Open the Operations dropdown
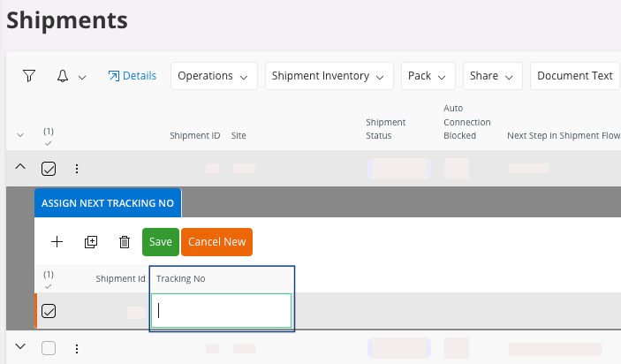The width and height of the screenshot is (621, 364). (x=213, y=76)
